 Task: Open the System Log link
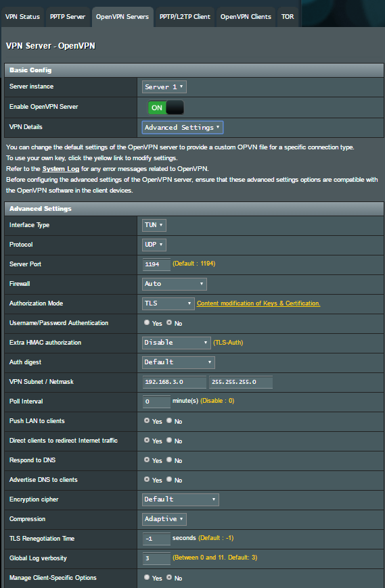[x=61, y=169]
